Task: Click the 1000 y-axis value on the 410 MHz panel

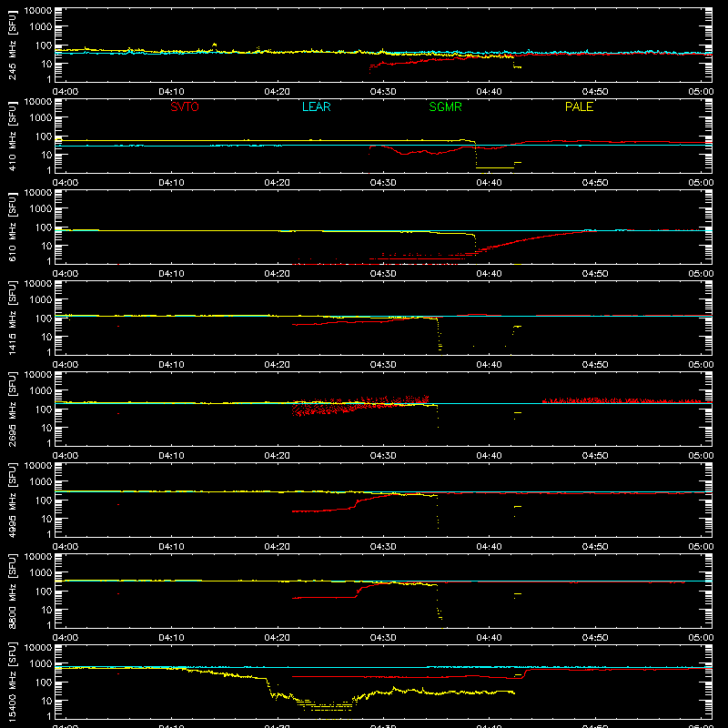Action: [41, 118]
